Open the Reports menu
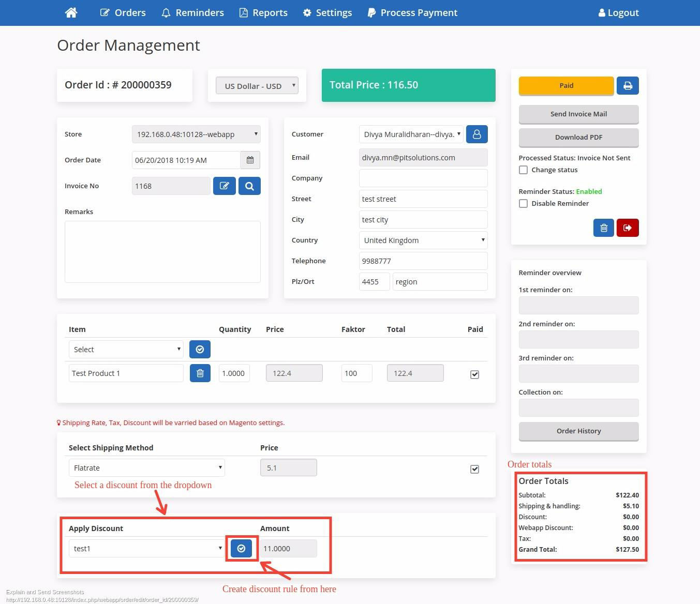The height and width of the screenshot is (604, 700). pyautogui.click(x=263, y=12)
